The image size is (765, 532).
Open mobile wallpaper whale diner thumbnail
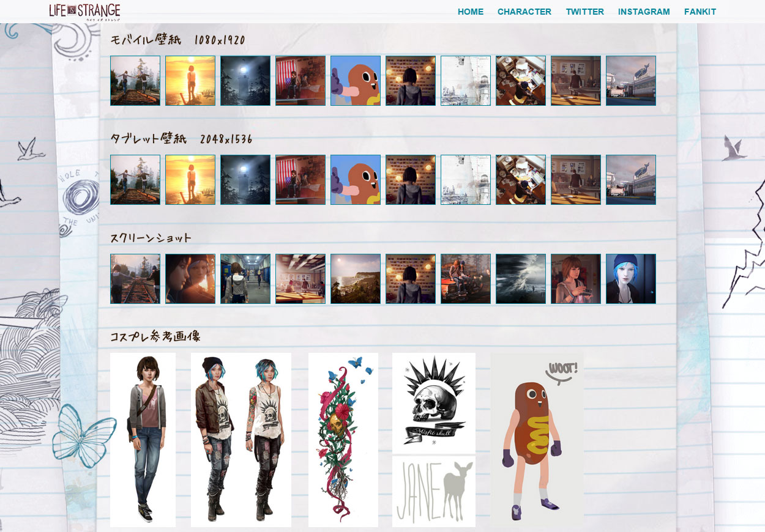(631, 81)
